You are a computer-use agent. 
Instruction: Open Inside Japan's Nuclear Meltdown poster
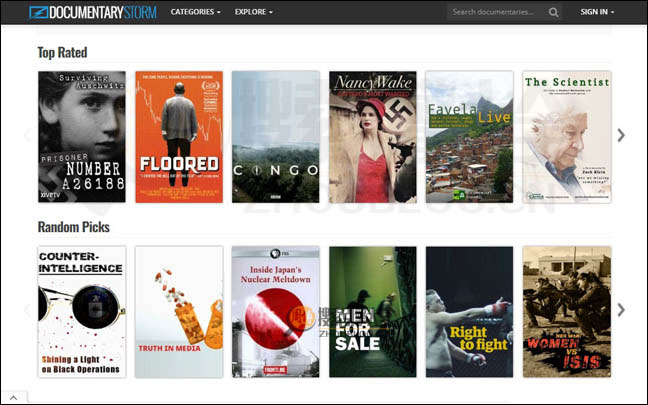[x=276, y=312]
